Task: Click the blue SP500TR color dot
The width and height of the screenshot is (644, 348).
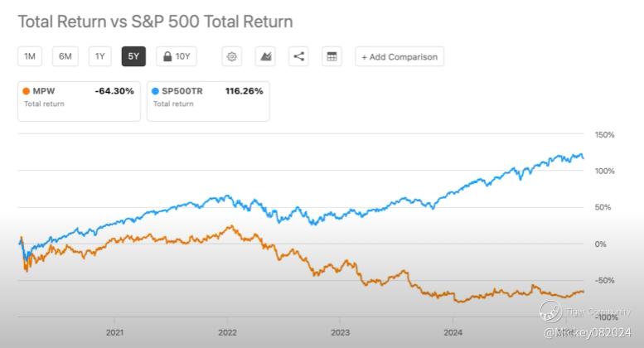Action: click(155, 91)
